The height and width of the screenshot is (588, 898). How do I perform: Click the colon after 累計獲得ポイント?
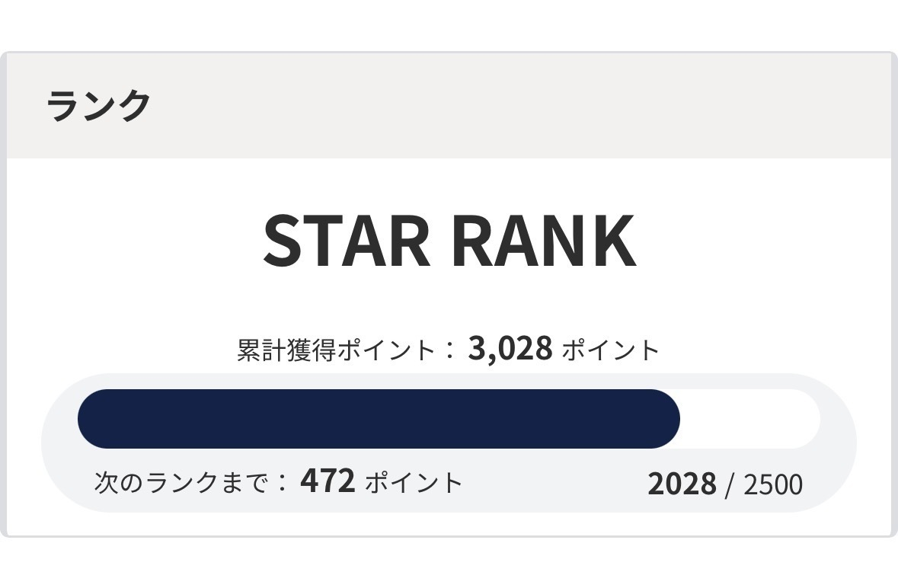pyautogui.click(x=449, y=350)
